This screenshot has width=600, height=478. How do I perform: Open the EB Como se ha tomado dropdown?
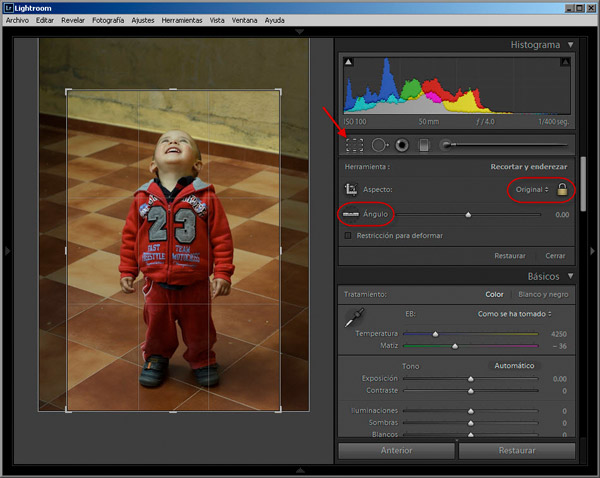[x=514, y=314]
